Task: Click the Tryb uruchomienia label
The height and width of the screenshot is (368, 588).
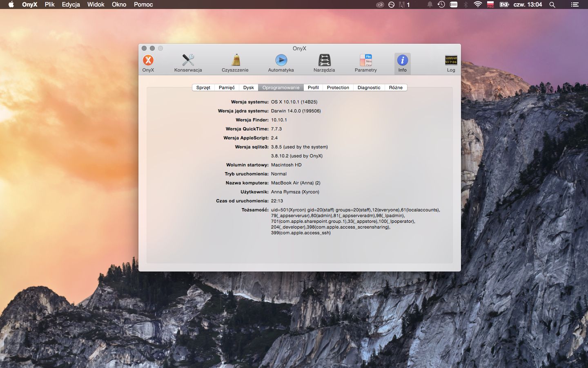Action: (247, 174)
